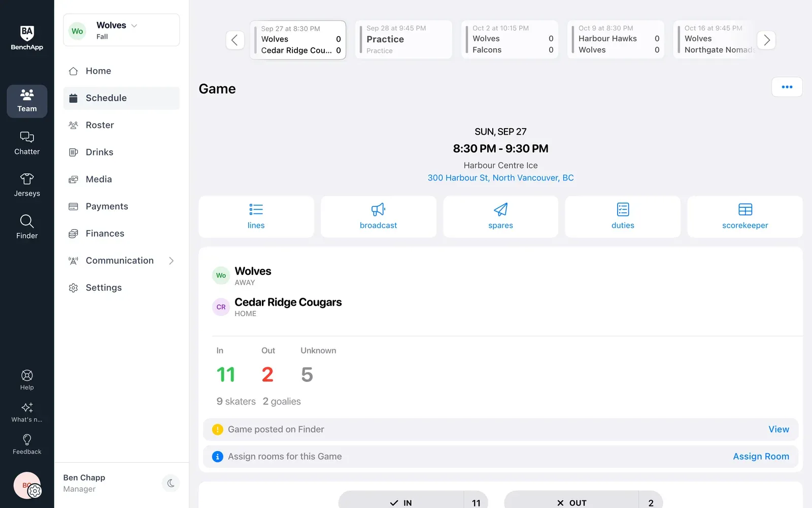The height and width of the screenshot is (508, 812).
Task: Open Help from the left rail
Action: [27, 380]
